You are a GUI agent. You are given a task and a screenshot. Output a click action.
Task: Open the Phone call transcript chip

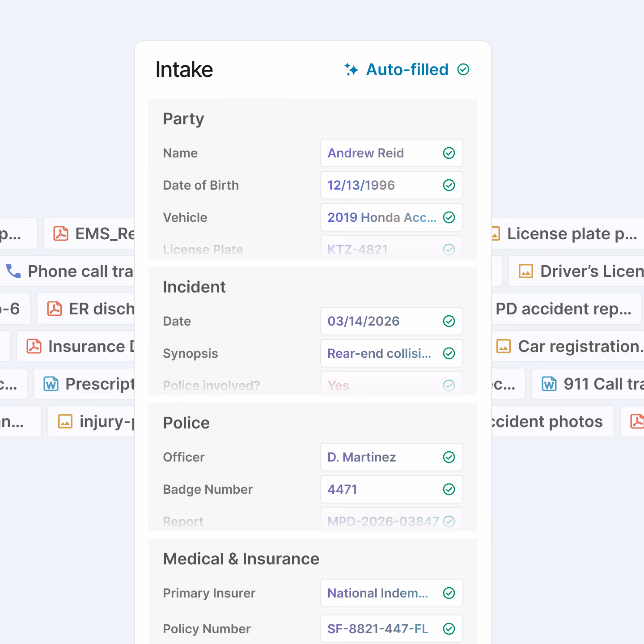[68, 271]
